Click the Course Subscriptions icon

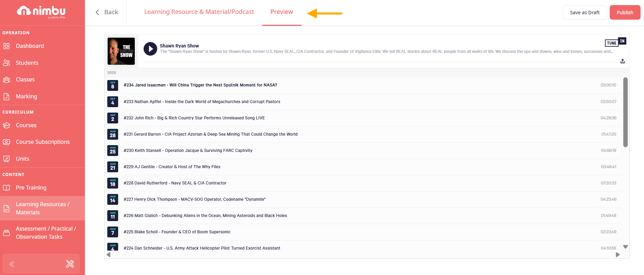[6, 142]
